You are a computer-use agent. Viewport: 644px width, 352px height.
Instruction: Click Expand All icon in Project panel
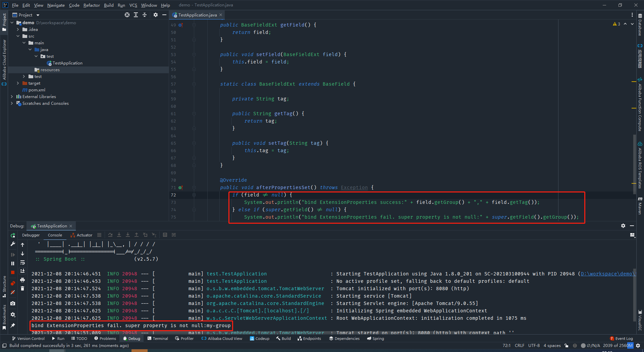pos(136,15)
